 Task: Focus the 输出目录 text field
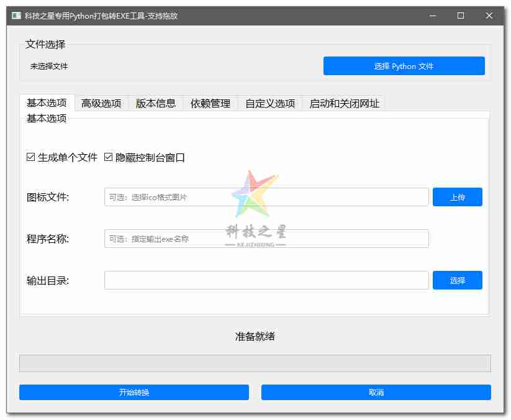click(266, 280)
